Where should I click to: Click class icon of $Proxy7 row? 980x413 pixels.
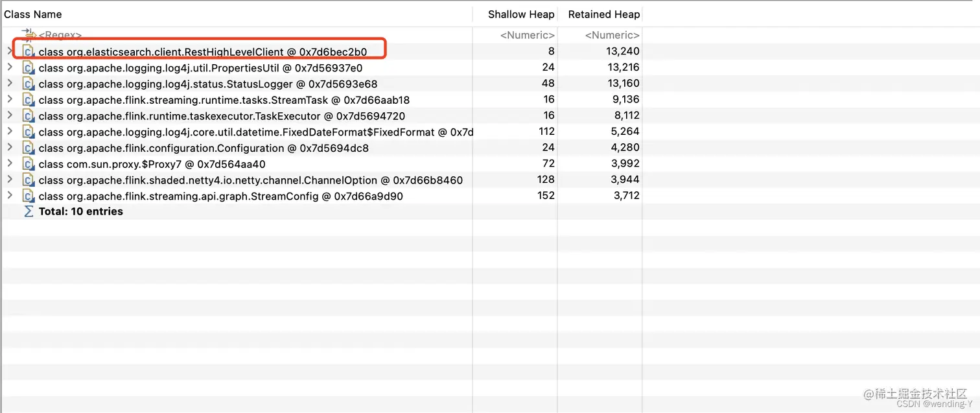click(28, 164)
